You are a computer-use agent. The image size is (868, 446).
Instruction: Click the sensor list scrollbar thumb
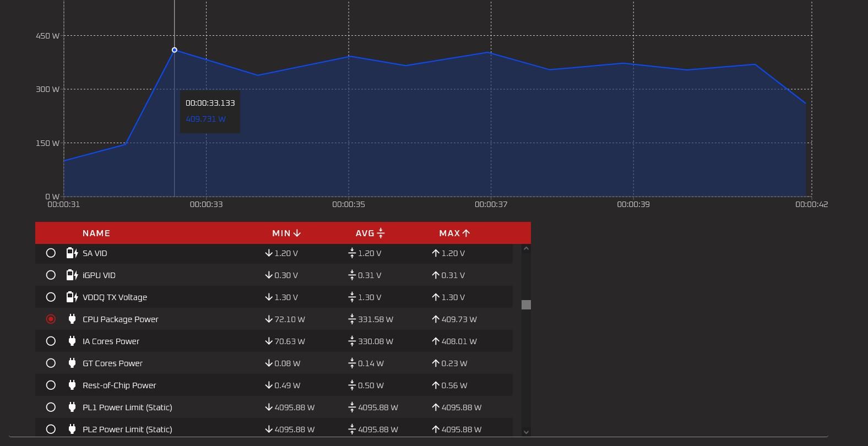(526, 304)
